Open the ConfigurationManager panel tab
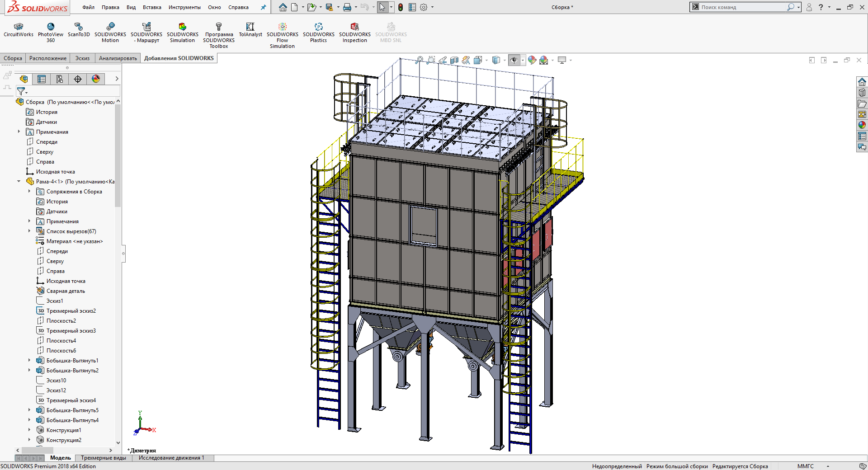Viewport: 868px width, 470px height. click(60, 79)
